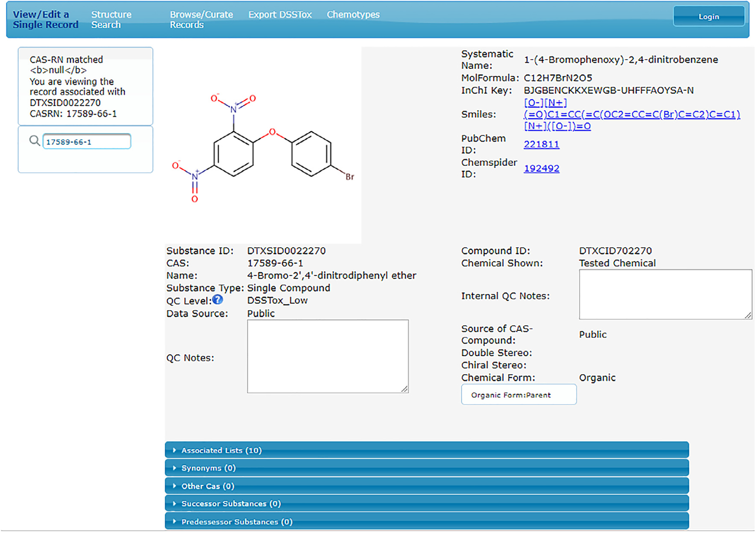Open Export DSSTox menu
The image size is (756, 533).
point(280,14)
